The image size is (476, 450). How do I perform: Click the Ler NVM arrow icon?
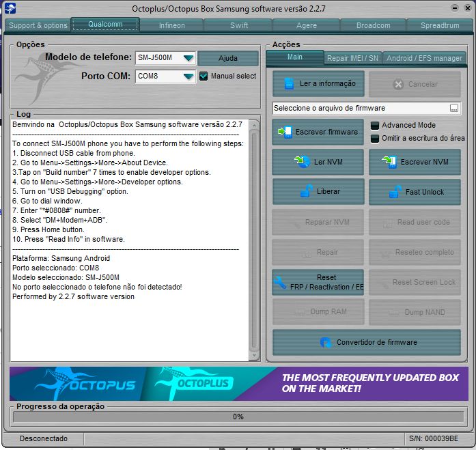pos(302,162)
